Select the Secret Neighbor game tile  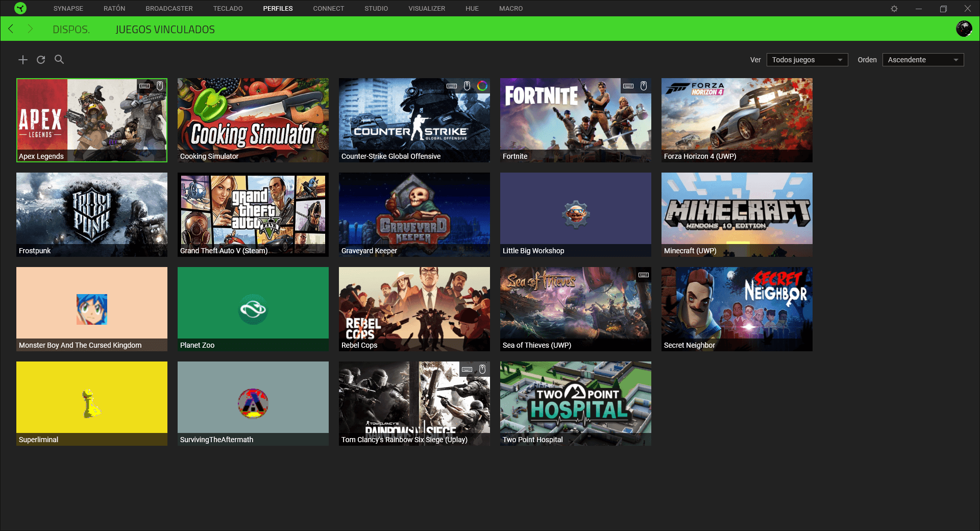pyautogui.click(x=737, y=309)
